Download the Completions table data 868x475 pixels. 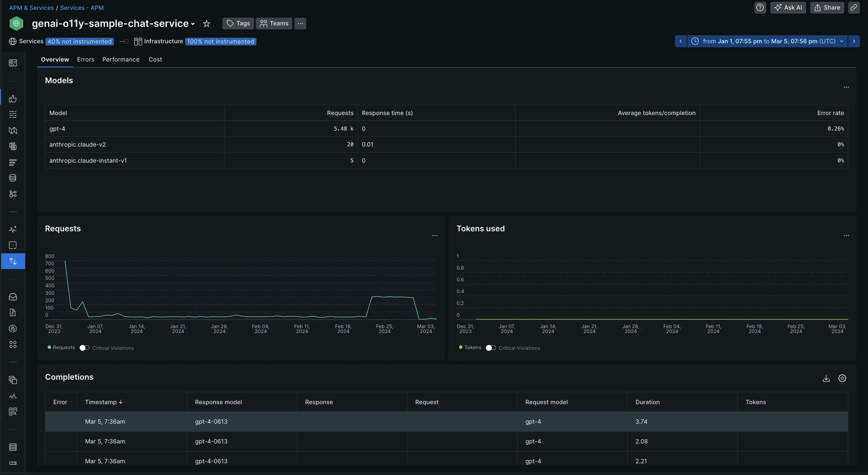[x=826, y=378]
